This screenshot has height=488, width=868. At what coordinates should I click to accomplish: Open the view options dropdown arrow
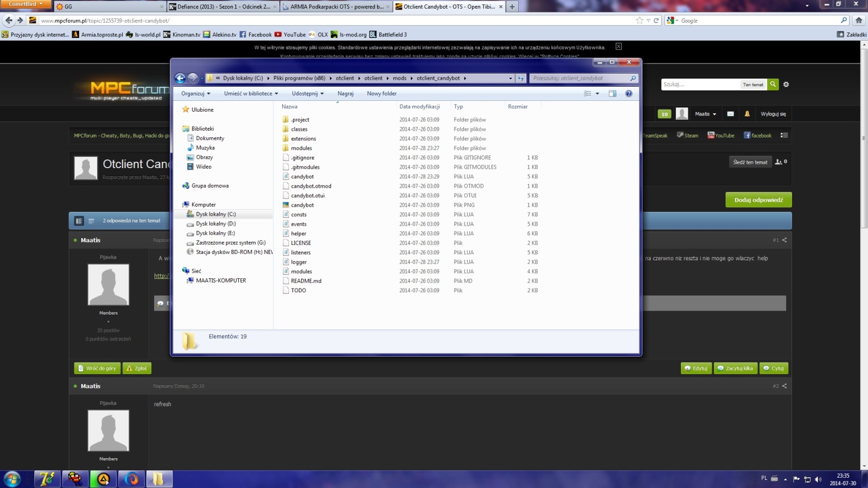tap(597, 93)
